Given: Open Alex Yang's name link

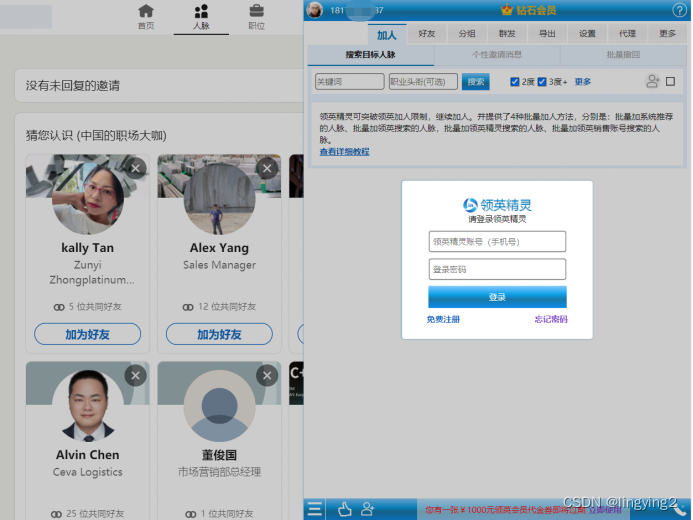Looking at the screenshot, I should click(x=219, y=248).
